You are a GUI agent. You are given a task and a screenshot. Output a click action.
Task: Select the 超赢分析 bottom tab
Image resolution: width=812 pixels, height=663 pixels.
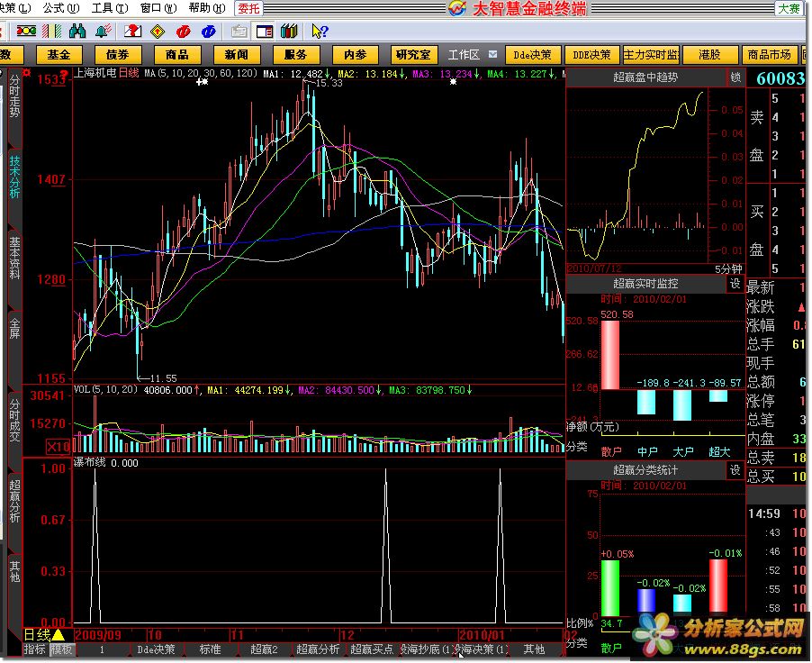click(318, 649)
